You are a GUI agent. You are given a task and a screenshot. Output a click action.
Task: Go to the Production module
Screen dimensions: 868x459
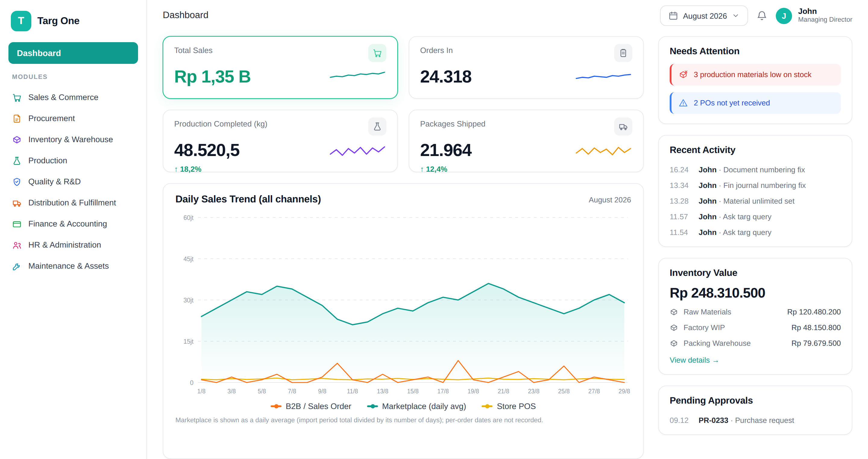pos(73,161)
